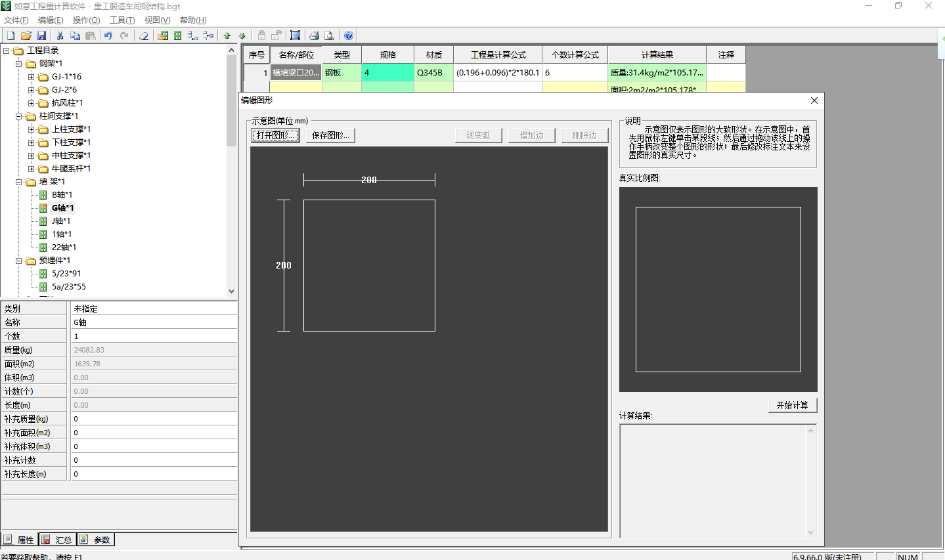
Task: Select the B轴*1 tree item
Action: click(62, 195)
